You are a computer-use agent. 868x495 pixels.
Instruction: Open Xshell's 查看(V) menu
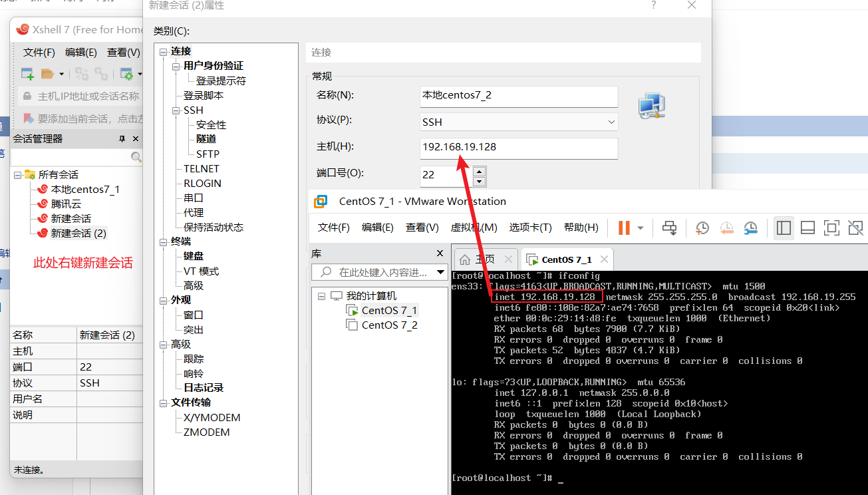coord(124,53)
